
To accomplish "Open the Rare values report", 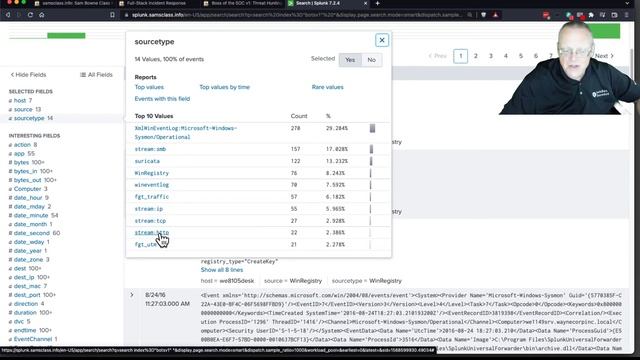I will 327,87.
